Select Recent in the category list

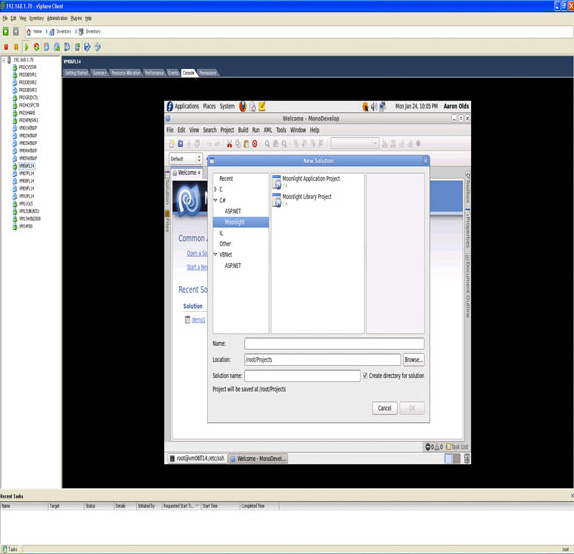(x=226, y=179)
